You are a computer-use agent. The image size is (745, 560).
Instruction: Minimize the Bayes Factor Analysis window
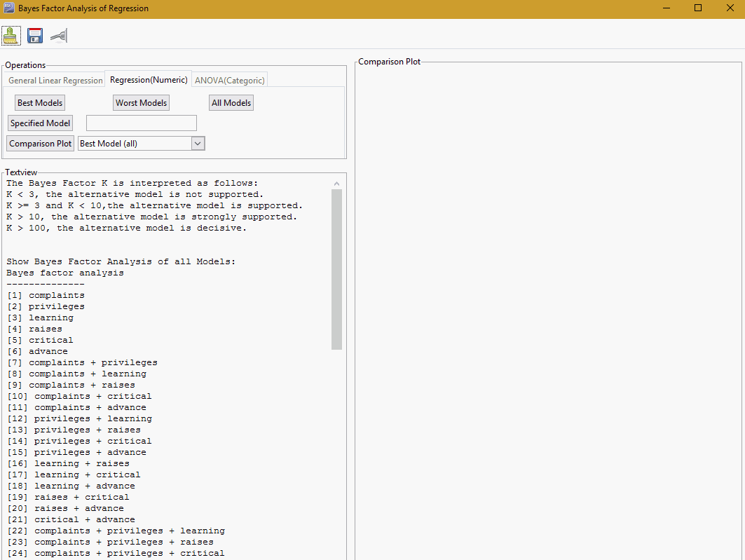(667, 8)
